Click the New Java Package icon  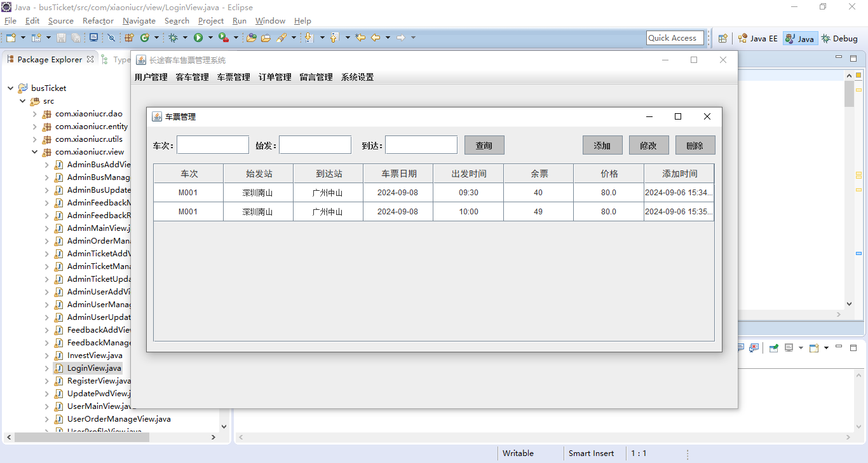click(x=129, y=38)
